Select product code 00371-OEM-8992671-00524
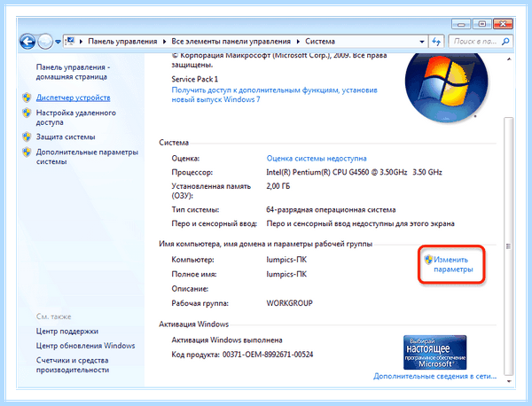 click(268, 355)
